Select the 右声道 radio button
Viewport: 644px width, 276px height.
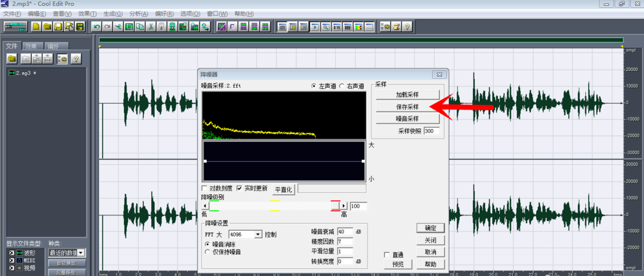(x=342, y=86)
